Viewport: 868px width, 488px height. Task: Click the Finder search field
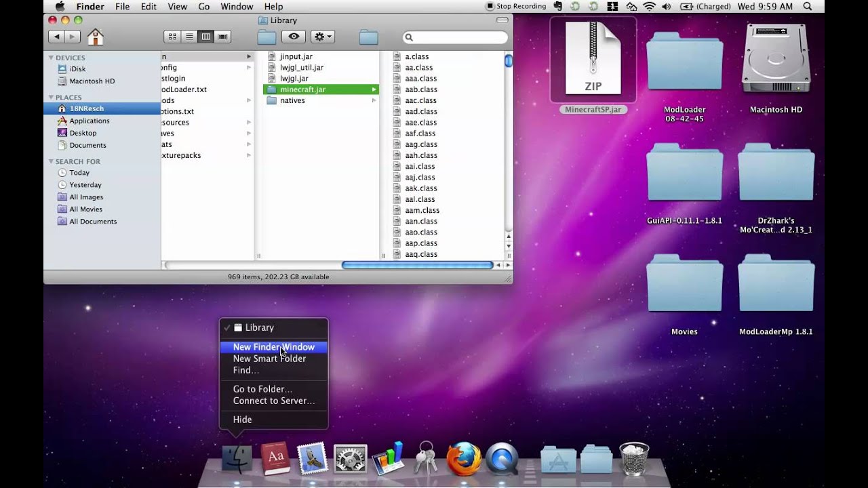coord(455,37)
